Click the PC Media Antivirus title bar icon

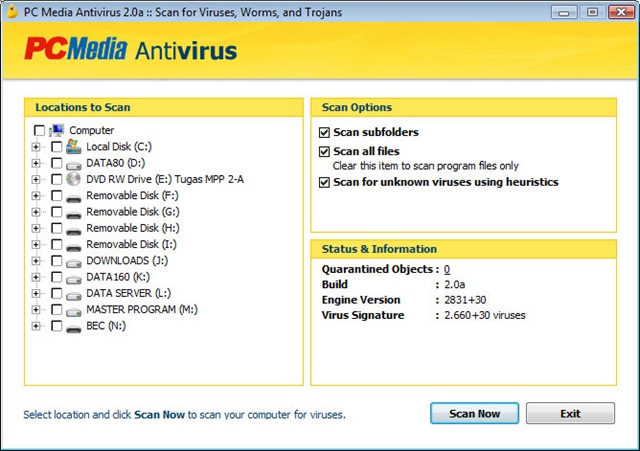tap(12, 11)
